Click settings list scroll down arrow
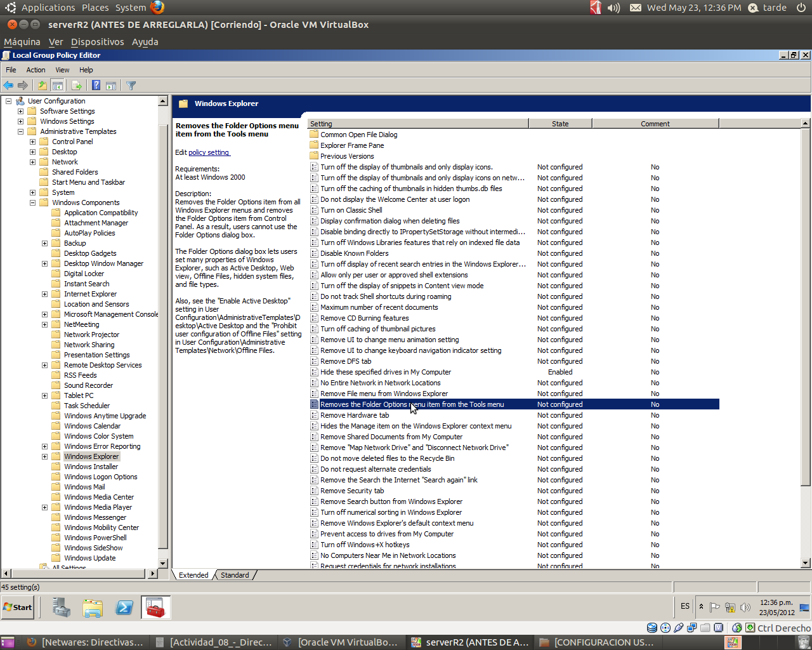This screenshot has width=812, height=650. coord(806,563)
